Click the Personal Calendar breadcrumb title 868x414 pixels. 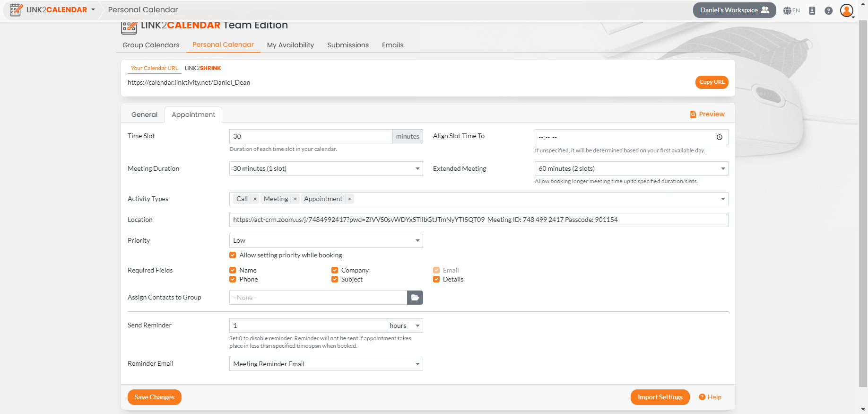[143, 10]
